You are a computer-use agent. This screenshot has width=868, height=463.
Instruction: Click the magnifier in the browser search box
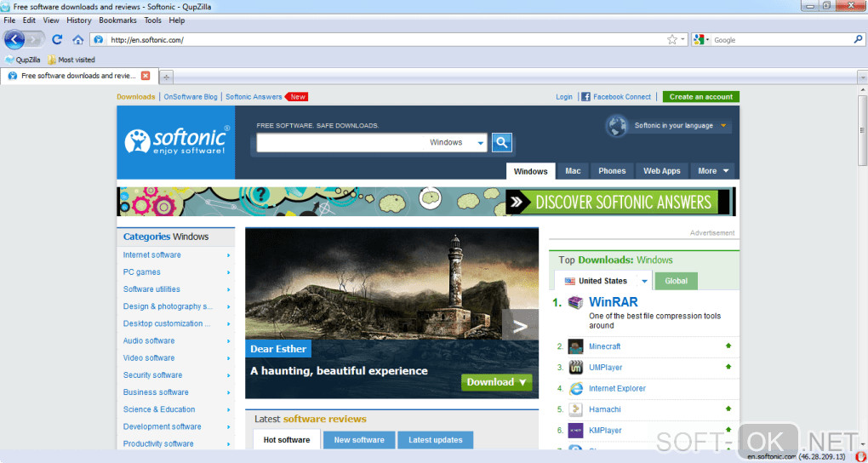pos(858,39)
